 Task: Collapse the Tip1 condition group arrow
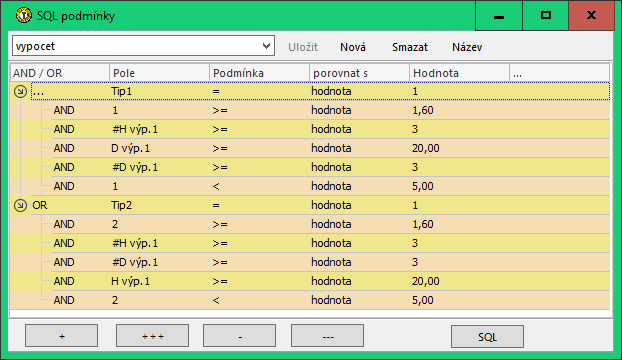pyautogui.click(x=20, y=92)
